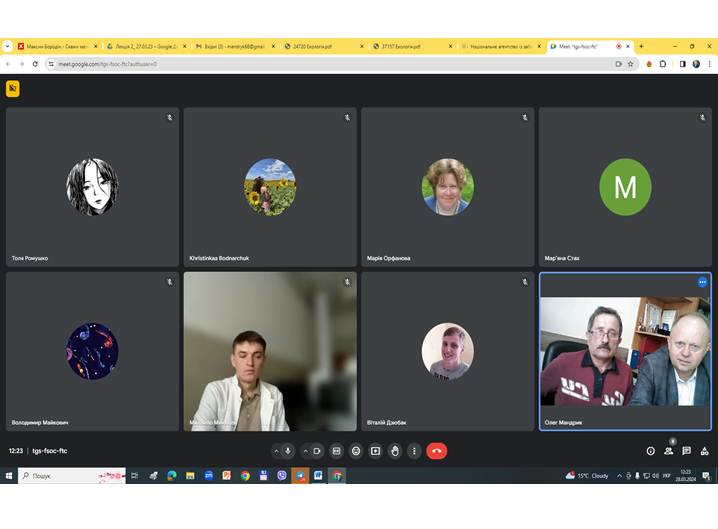Expand video settings arrow beside camera
The image size is (718, 529).
tap(305, 451)
